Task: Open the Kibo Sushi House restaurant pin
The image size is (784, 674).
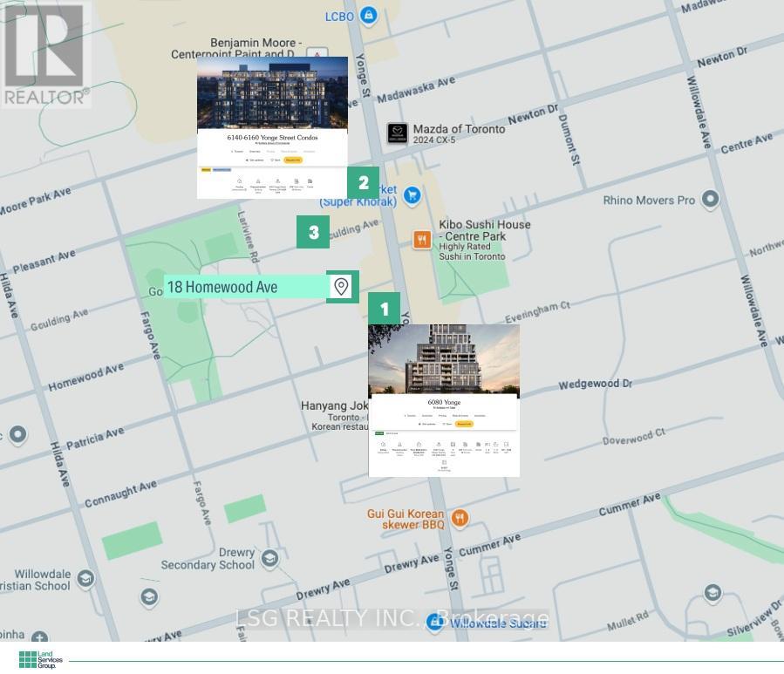Action: coord(422,240)
